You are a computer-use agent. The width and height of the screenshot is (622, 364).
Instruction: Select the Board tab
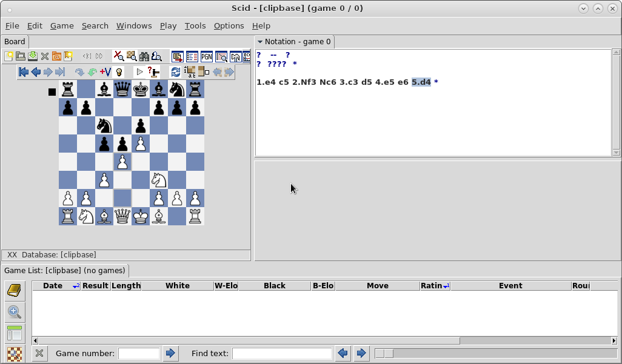(x=15, y=42)
